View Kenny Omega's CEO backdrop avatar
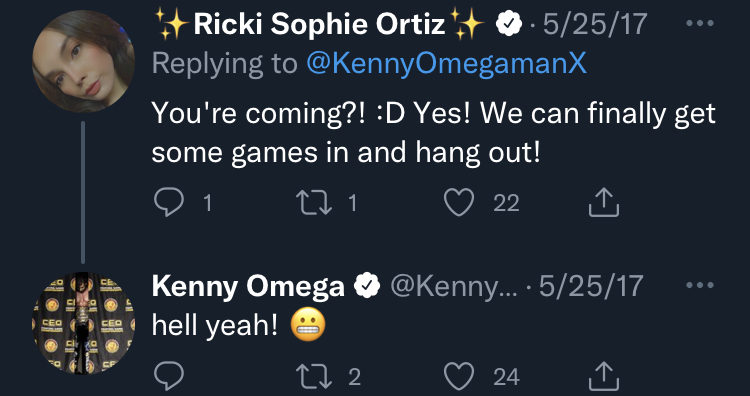This screenshot has height=396, width=750. [x=83, y=323]
